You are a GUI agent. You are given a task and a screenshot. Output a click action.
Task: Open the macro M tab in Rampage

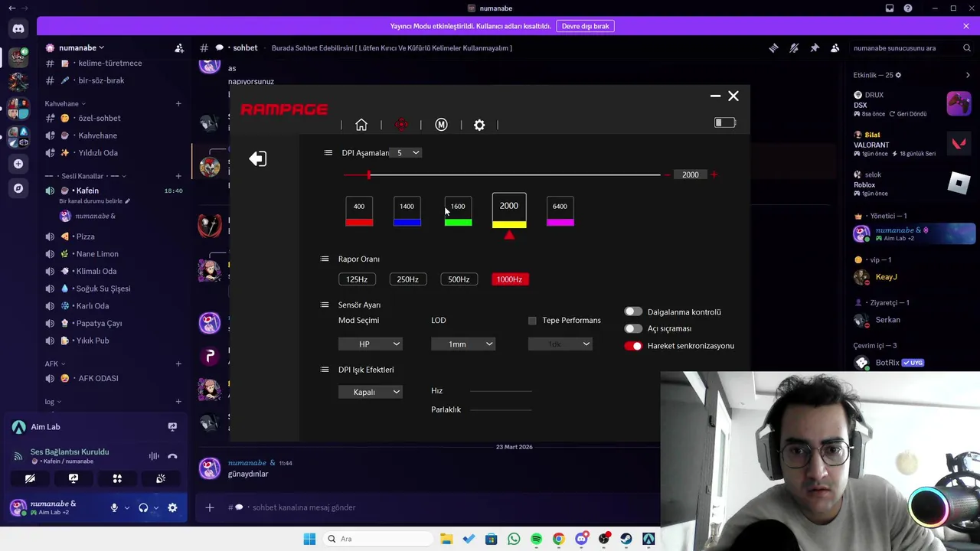(441, 125)
